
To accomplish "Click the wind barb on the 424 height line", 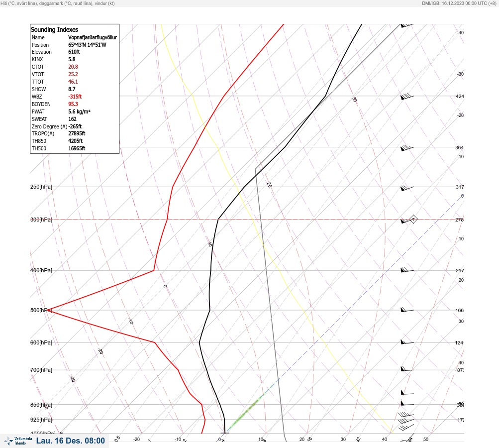I will (407, 97).
